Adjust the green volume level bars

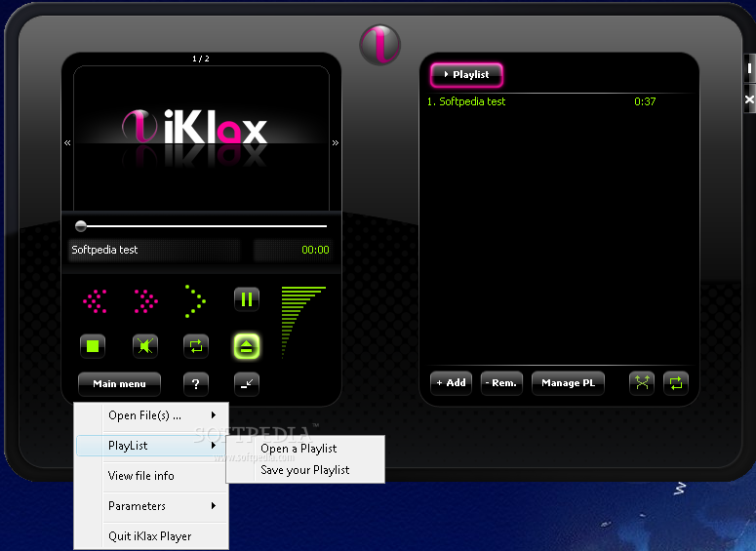pos(303,322)
